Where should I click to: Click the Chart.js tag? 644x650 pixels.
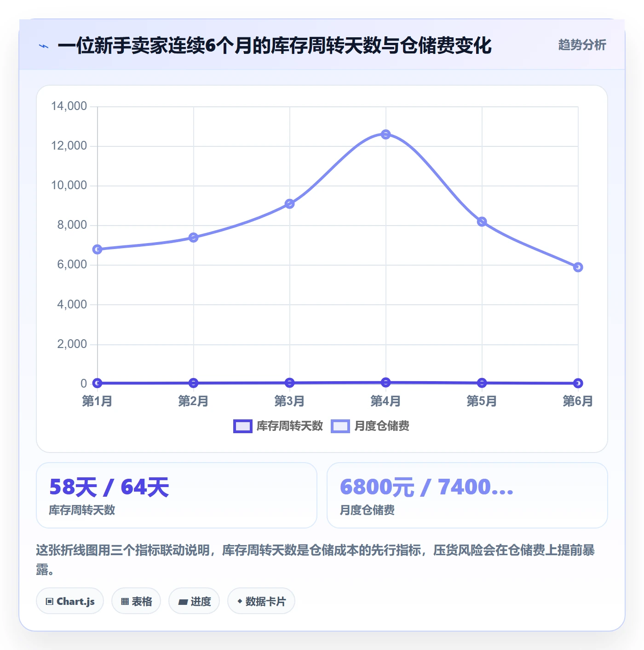[70, 601]
